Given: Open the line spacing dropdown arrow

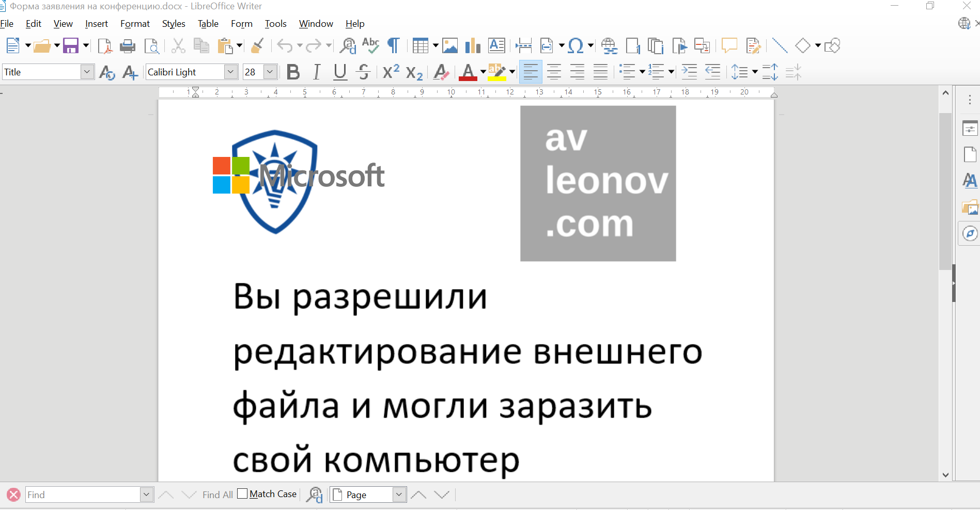Looking at the screenshot, I should coord(755,72).
